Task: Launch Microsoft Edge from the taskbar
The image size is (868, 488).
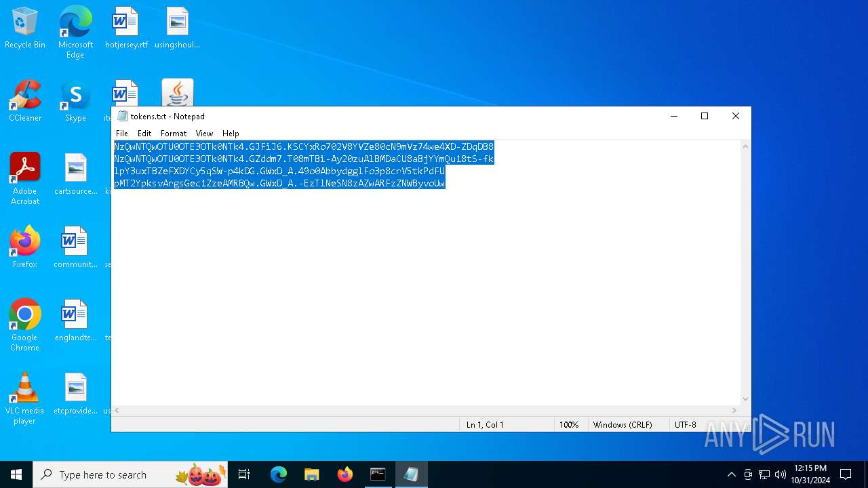Action: [x=279, y=474]
